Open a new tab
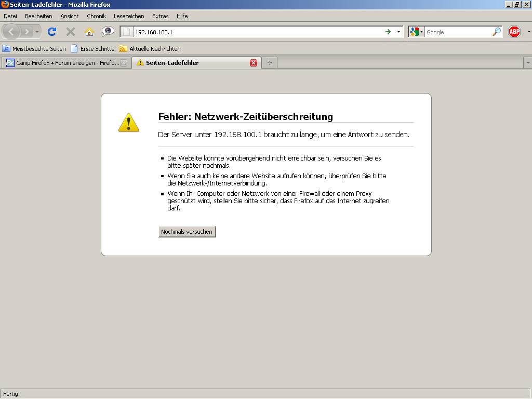532x399 pixels. (x=270, y=63)
